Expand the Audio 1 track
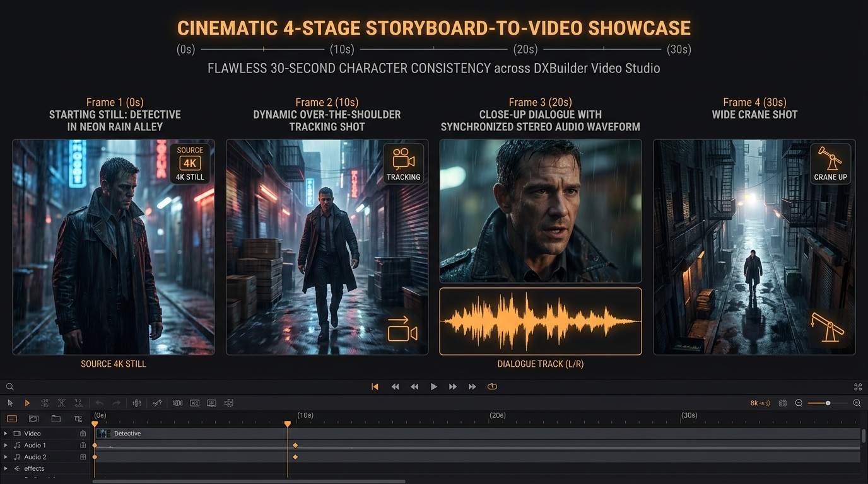 (6, 445)
